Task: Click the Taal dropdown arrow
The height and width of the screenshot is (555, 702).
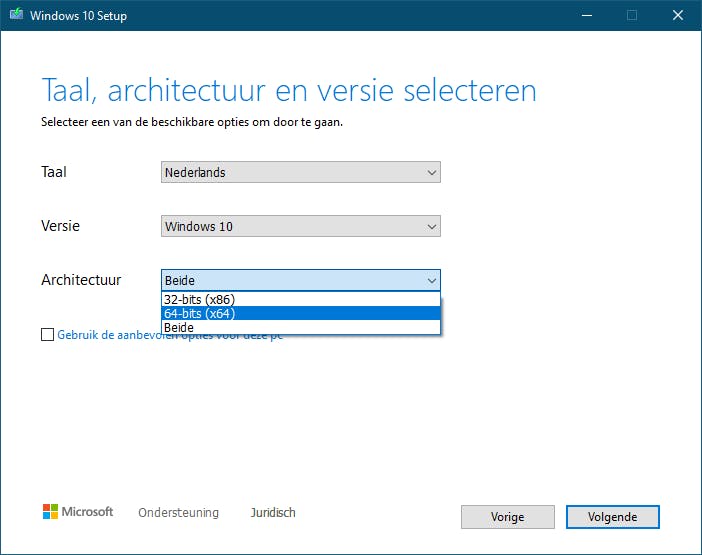Action: 431,172
